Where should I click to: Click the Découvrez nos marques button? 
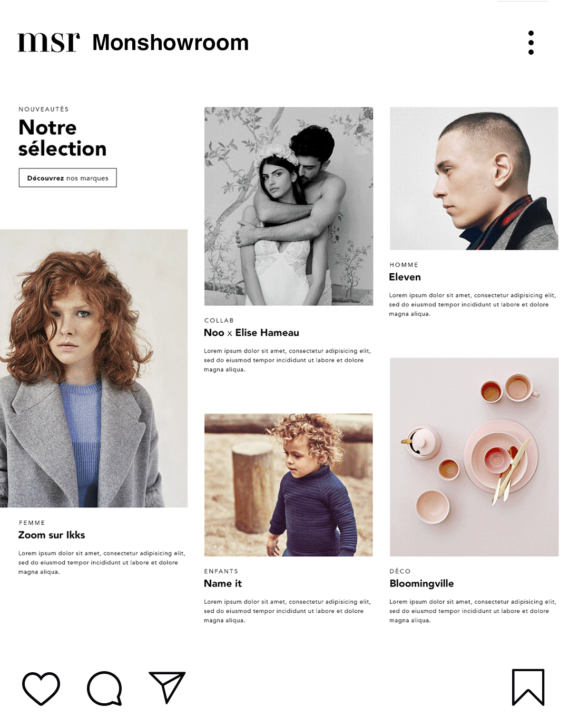pyautogui.click(x=67, y=178)
